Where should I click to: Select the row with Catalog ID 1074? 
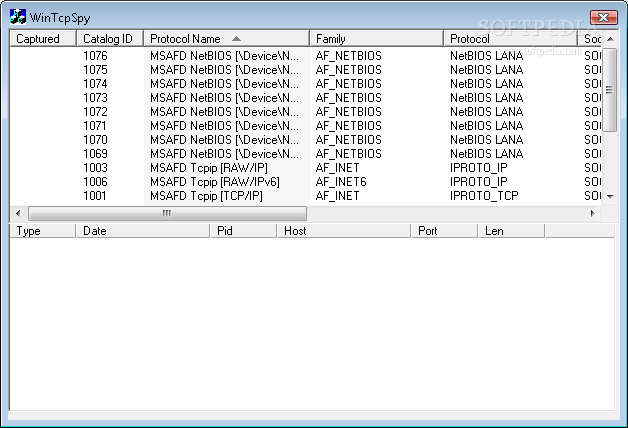point(306,84)
